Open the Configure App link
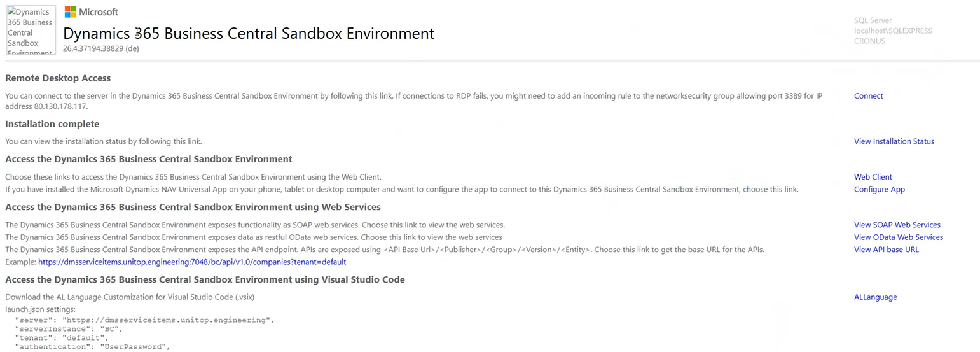Image resolution: width=980 pixels, height=352 pixels. [x=879, y=189]
